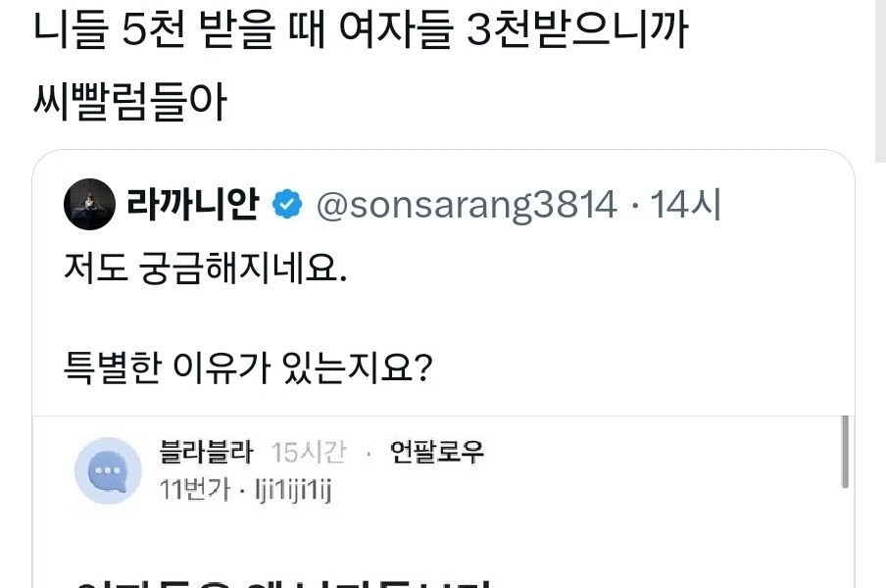Open the @sonsarang3814 handle link
This screenshot has height=588, width=886.
(x=466, y=206)
